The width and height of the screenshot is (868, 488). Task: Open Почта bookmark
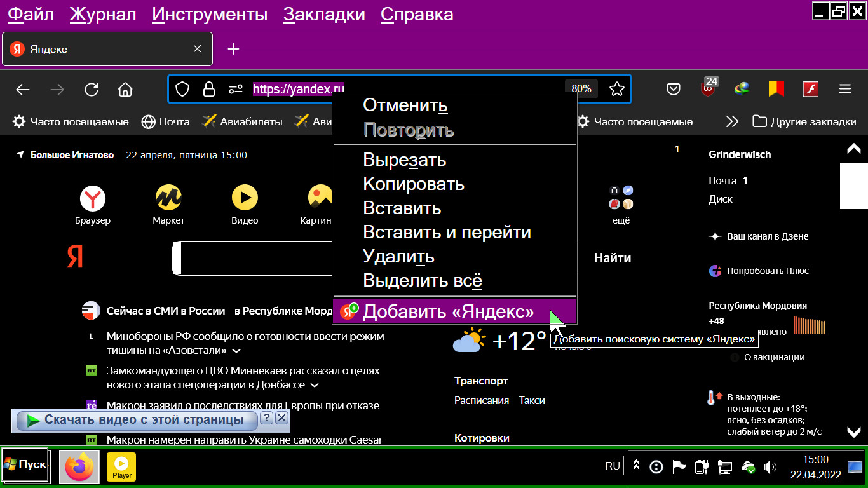coord(166,121)
